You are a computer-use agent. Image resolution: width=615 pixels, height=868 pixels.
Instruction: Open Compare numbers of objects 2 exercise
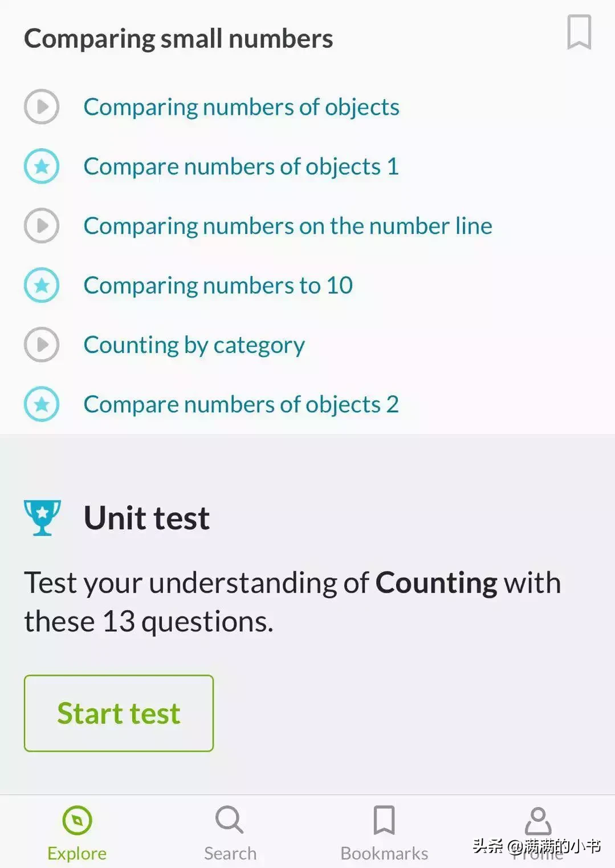pyautogui.click(x=241, y=404)
